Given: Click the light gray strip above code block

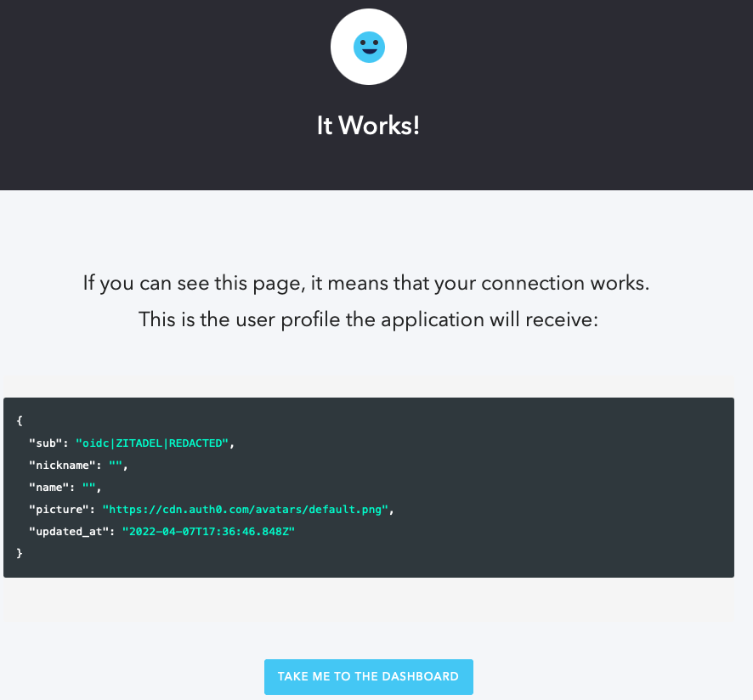Looking at the screenshot, I should (x=369, y=385).
